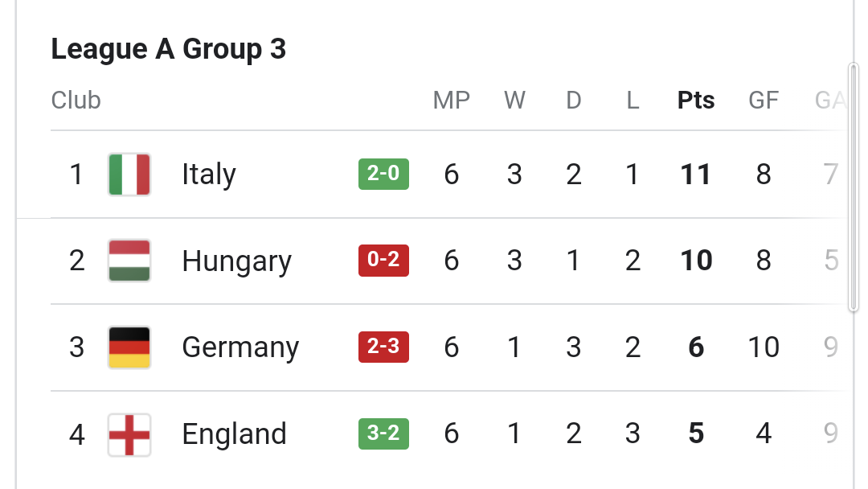The image size is (868, 489).
Task: Open the Germany team page
Action: click(240, 347)
